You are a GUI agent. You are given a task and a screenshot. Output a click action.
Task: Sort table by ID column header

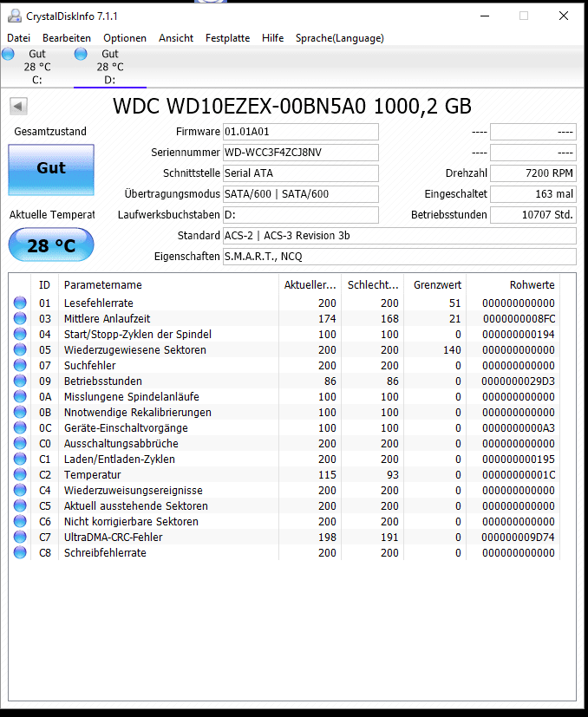point(44,285)
